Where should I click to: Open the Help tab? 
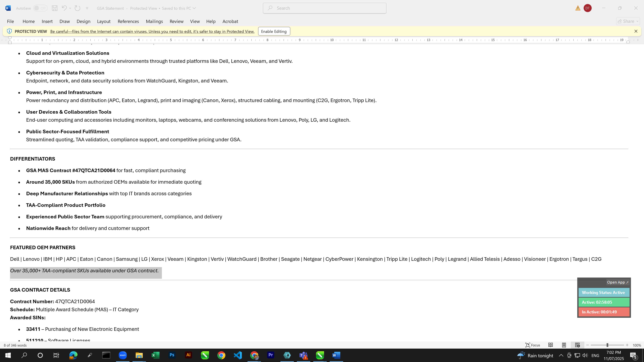(211, 21)
